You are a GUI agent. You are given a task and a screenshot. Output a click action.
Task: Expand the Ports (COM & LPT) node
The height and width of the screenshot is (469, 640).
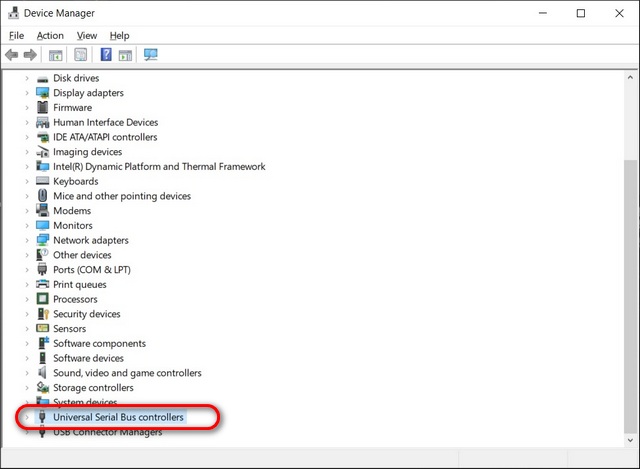27,270
